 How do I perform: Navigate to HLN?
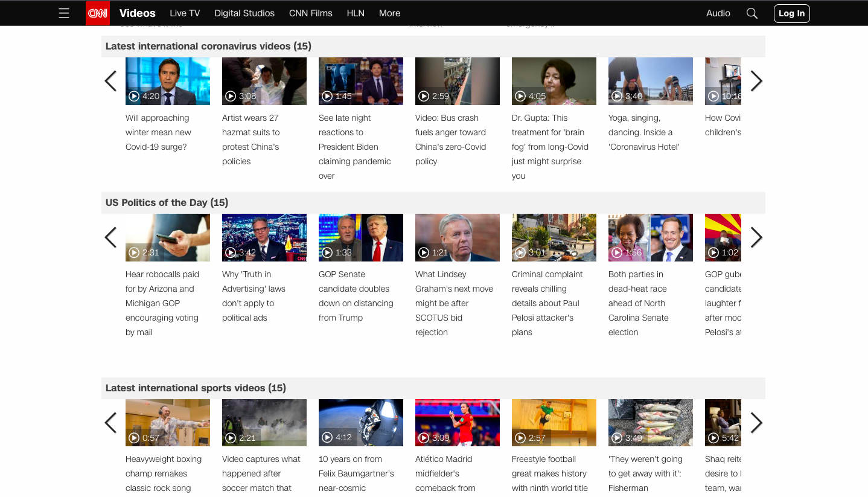(356, 13)
